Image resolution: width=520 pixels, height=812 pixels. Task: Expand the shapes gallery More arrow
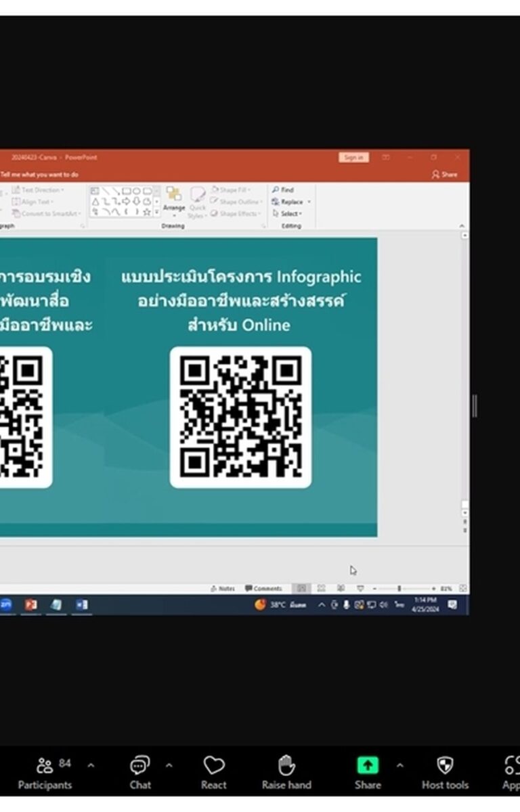click(157, 212)
